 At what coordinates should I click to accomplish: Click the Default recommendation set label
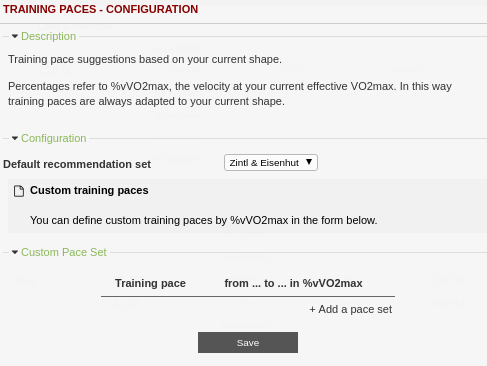coord(77,164)
